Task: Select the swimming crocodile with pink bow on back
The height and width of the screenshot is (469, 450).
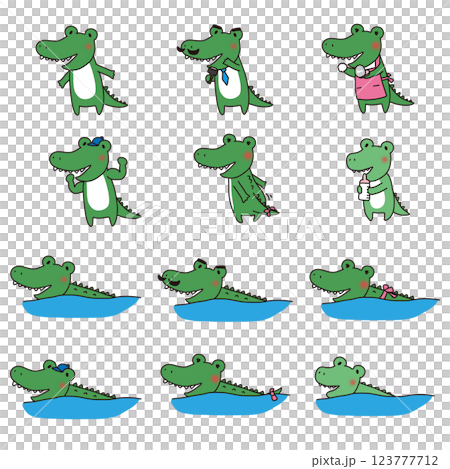Action: click(373, 290)
